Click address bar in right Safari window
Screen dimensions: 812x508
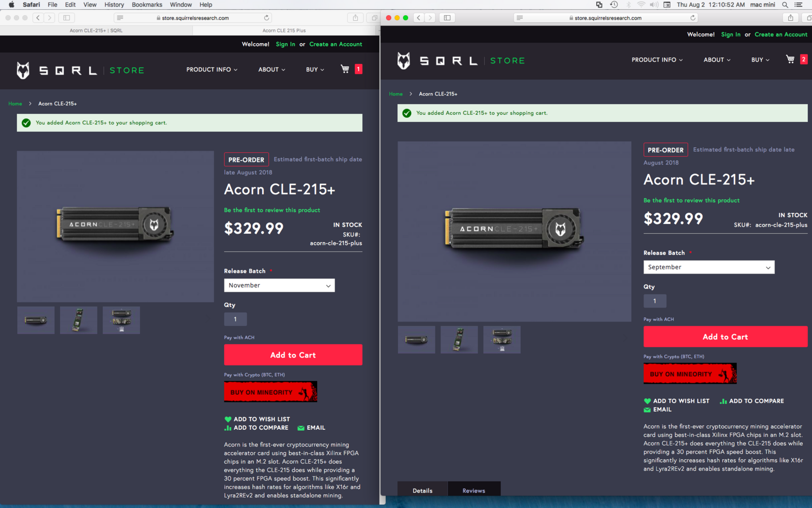[605, 18]
